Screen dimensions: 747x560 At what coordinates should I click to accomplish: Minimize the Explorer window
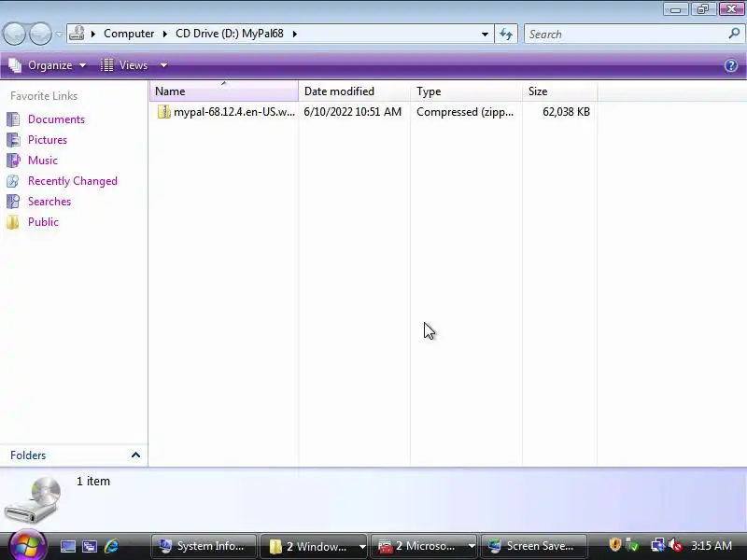[x=675, y=9]
